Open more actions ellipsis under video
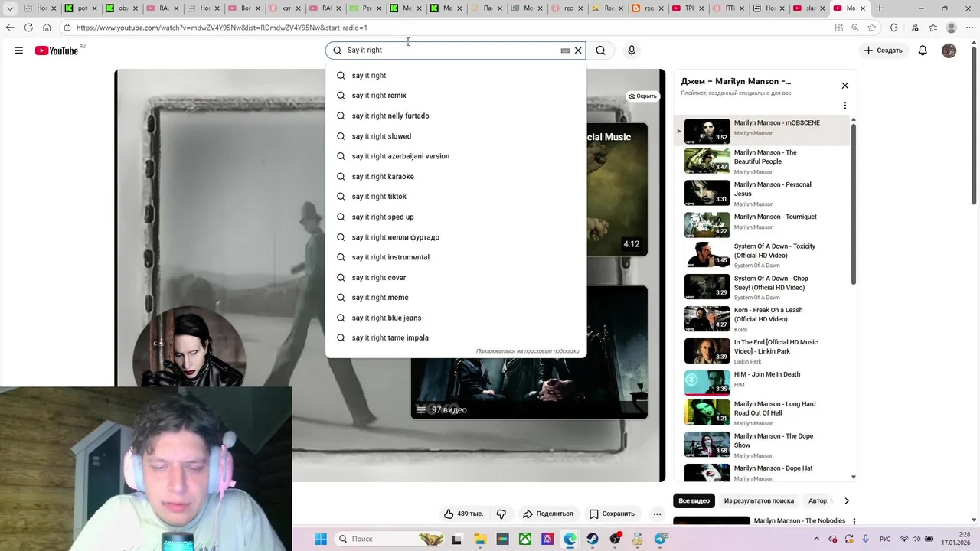 click(x=657, y=514)
